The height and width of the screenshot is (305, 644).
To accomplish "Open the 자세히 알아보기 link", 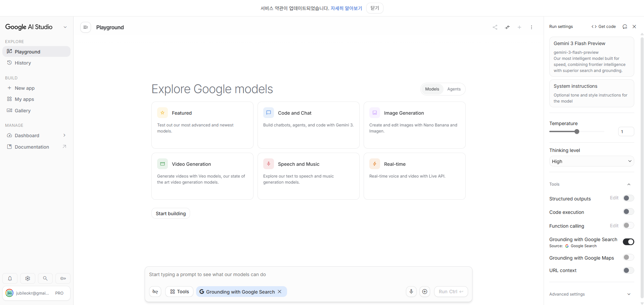I will [346, 8].
